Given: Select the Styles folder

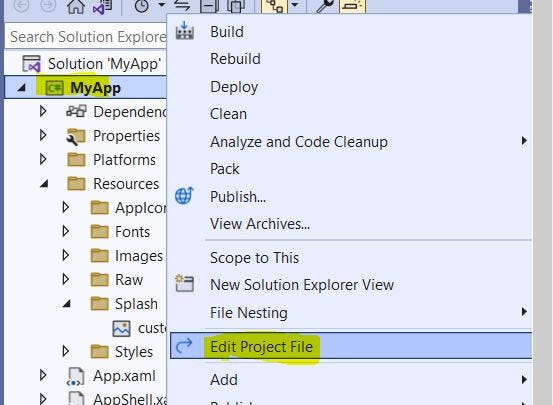Looking at the screenshot, I should coord(134,352).
